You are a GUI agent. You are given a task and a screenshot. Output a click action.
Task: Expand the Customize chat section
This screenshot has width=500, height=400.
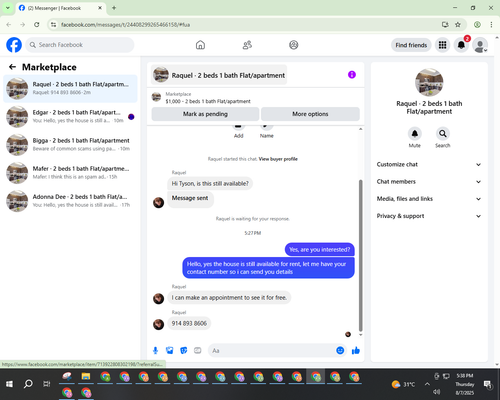429,164
